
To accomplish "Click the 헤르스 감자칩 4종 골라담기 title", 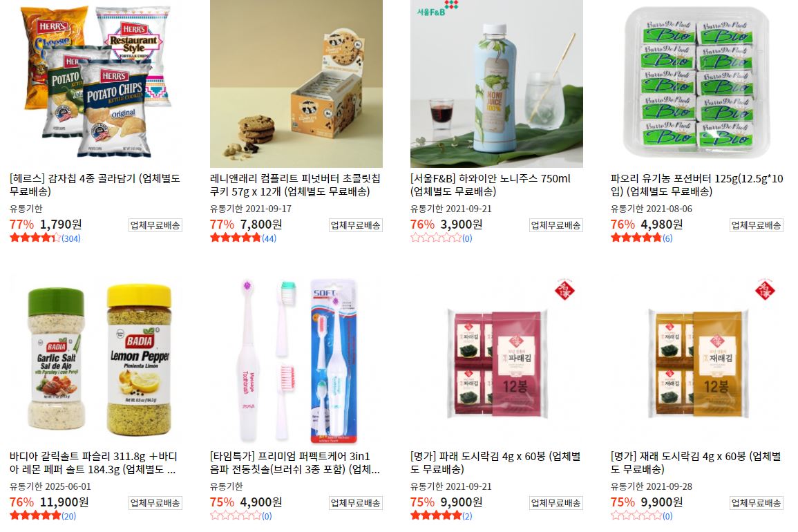I will pyautogui.click(x=95, y=184).
